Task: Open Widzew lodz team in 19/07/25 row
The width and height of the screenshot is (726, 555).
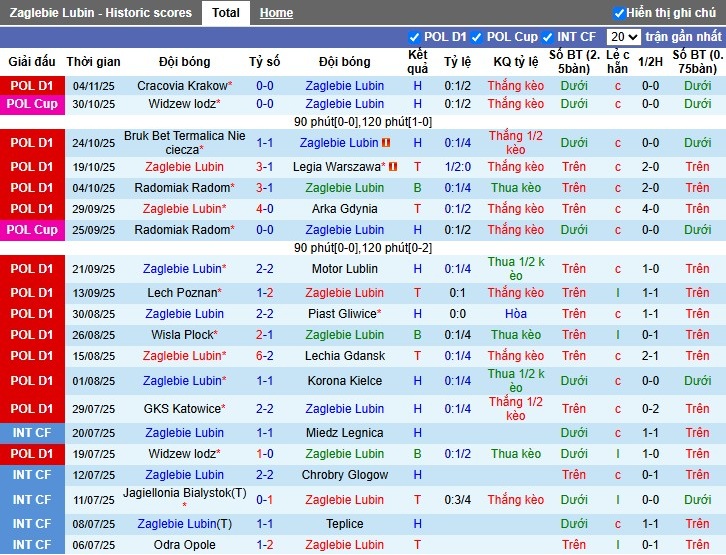Action: pos(184,454)
